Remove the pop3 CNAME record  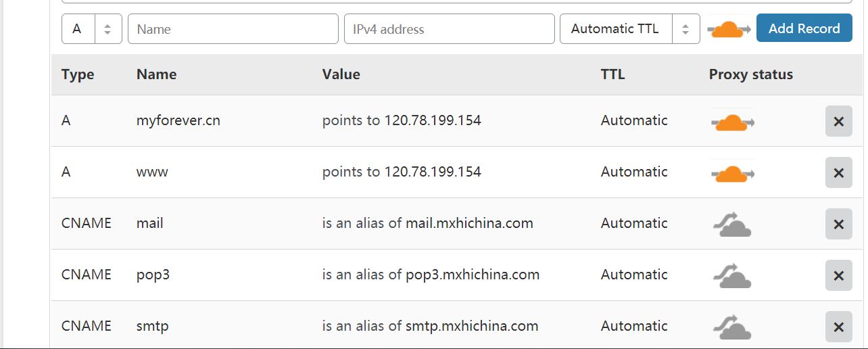point(838,275)
